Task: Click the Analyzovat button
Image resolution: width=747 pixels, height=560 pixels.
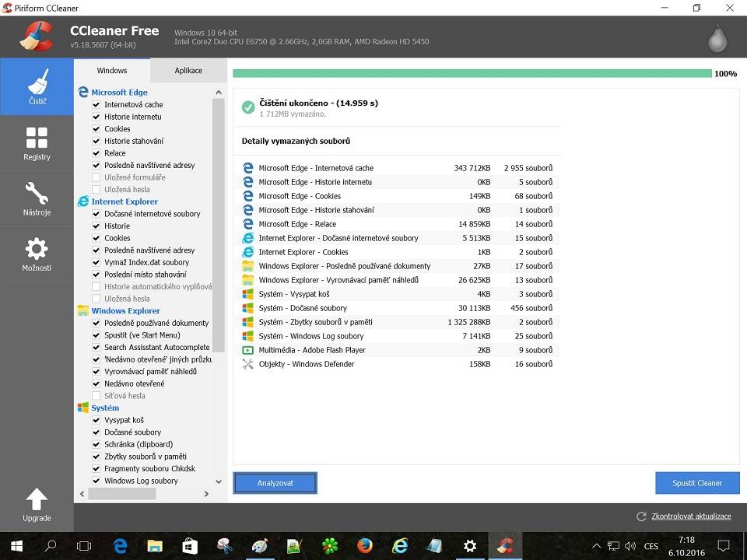Action: (x=275, y=483)
